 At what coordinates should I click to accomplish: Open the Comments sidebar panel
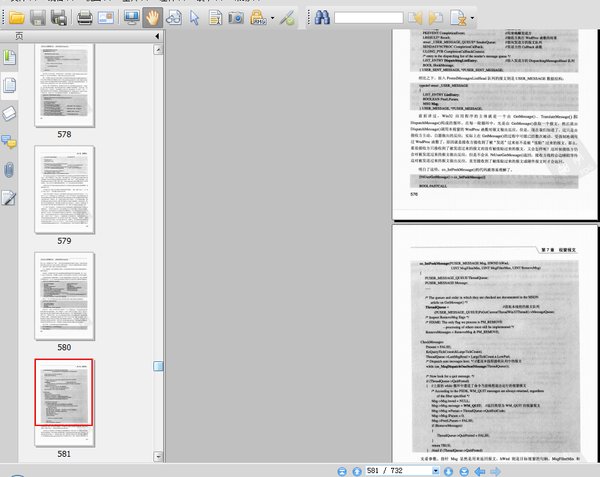tap(9, 142)
